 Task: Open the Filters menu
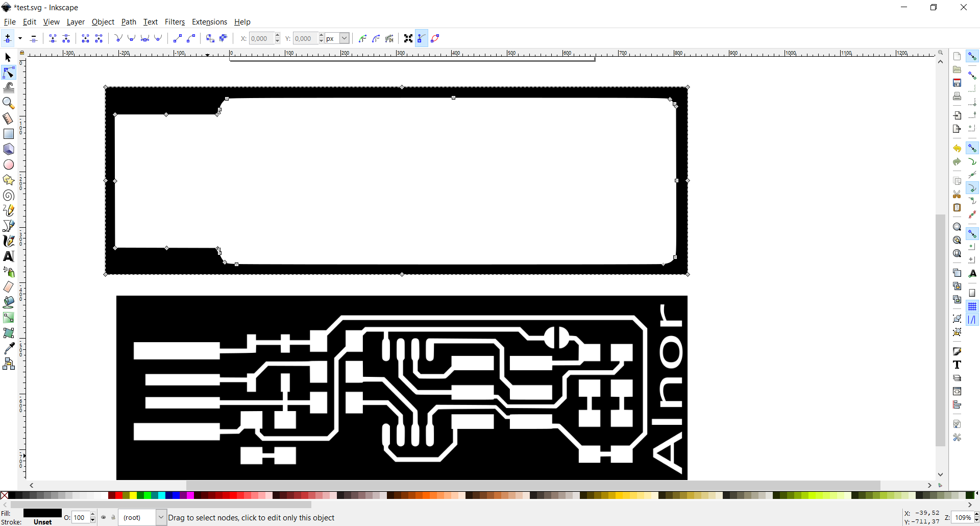(175, 22)
